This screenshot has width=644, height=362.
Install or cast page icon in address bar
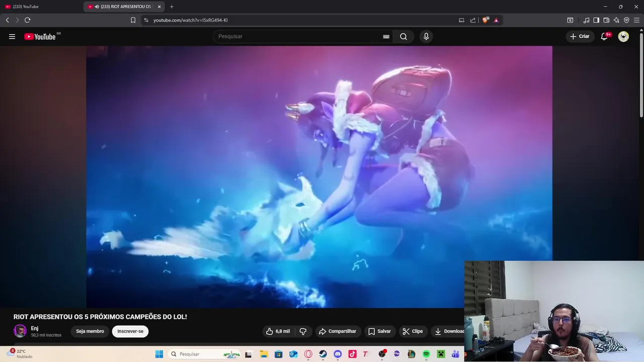pyautogui.click(x=461, y=20)
